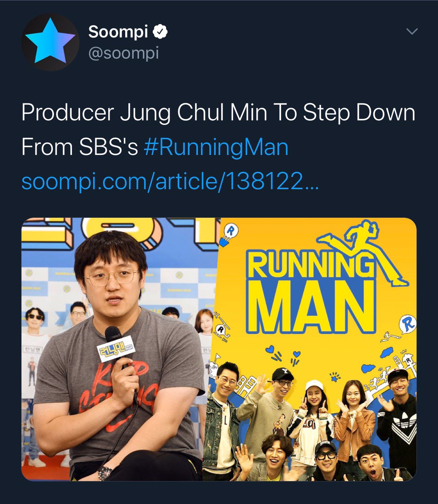
Task: Visit the @soompi handle
Action: point(123,53)
